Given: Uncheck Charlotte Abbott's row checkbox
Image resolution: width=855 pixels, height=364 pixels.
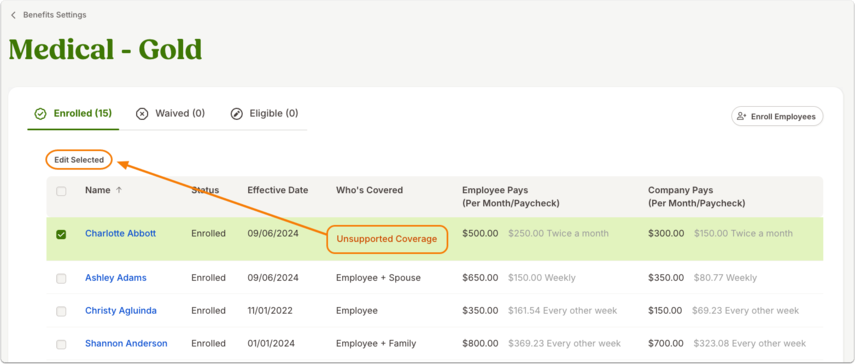Looking at the screenshot, I should click(61, 234).
